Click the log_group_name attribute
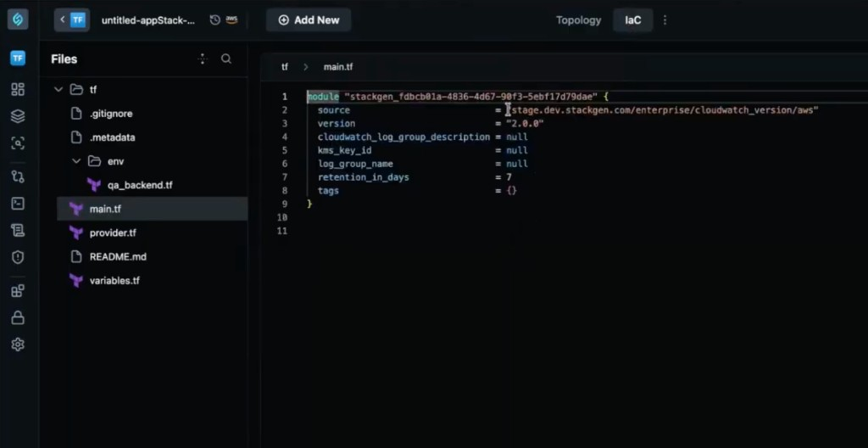 coord(355,164)
